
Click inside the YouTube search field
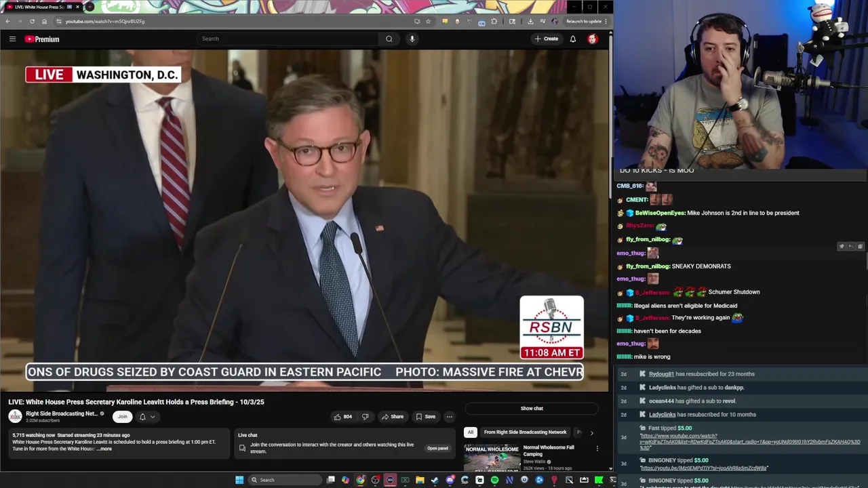(288, 39)
